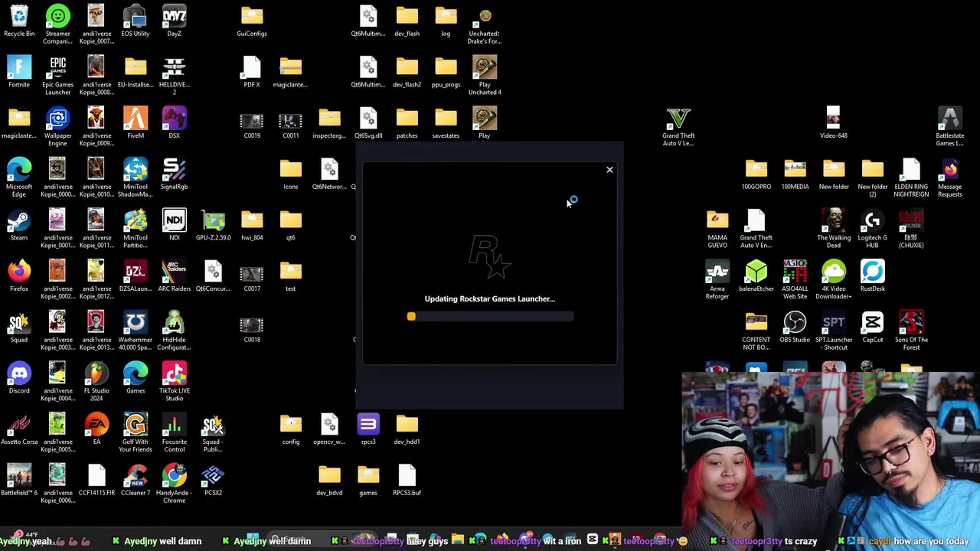Open the FL Studio 2024 icon

click(x=96, y=381)
